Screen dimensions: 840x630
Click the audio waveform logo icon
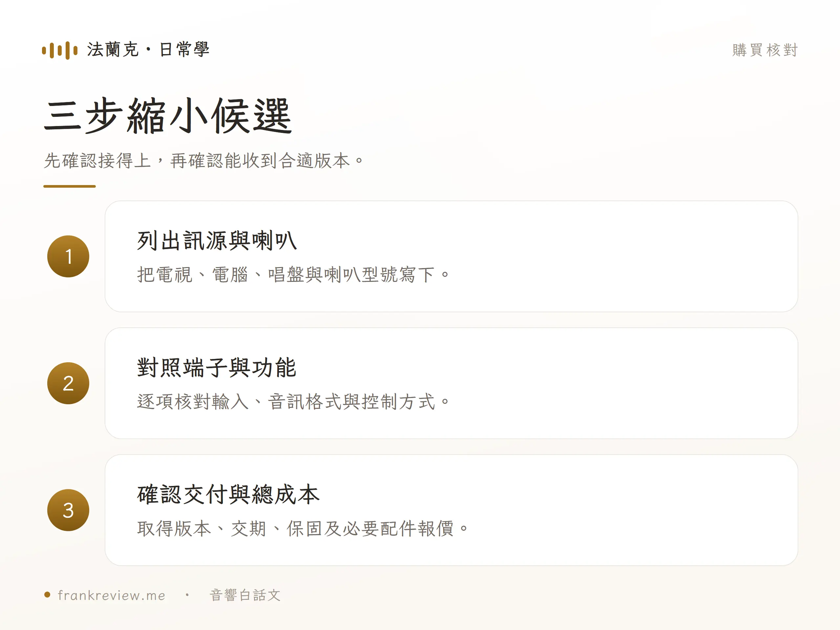pos(60,50)
